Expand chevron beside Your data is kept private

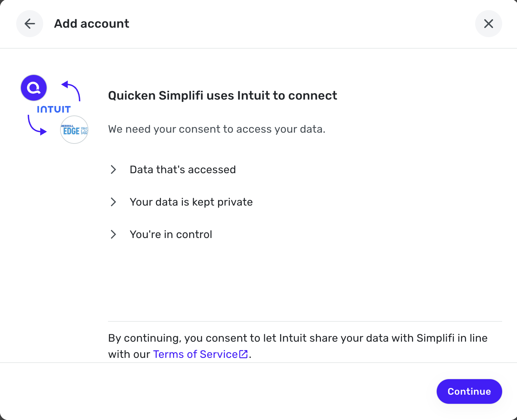[113, 202]
